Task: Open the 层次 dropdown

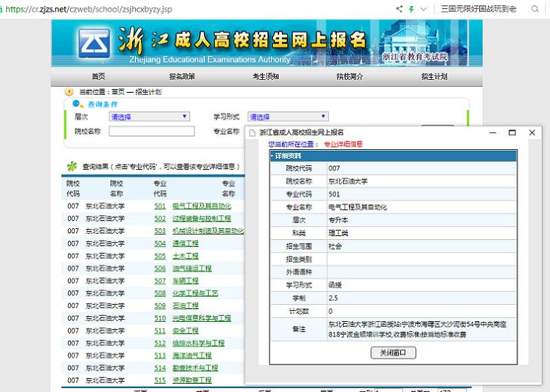Action: point(149,116)
